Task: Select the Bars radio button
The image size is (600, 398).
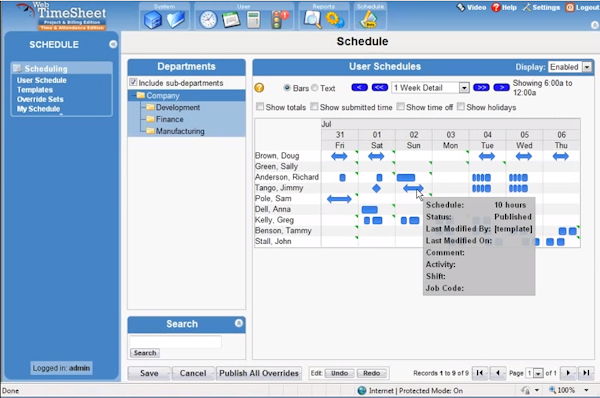Action: [x=287, y=88]
